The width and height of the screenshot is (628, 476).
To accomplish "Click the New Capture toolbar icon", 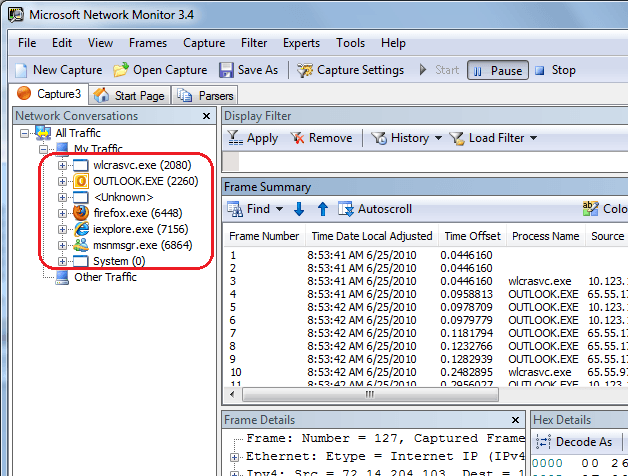I will [x=22, y=70].
